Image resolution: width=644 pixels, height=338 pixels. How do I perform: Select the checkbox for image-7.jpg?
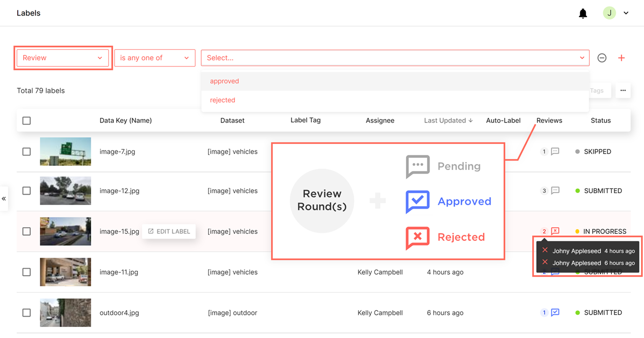pos(27,151)
